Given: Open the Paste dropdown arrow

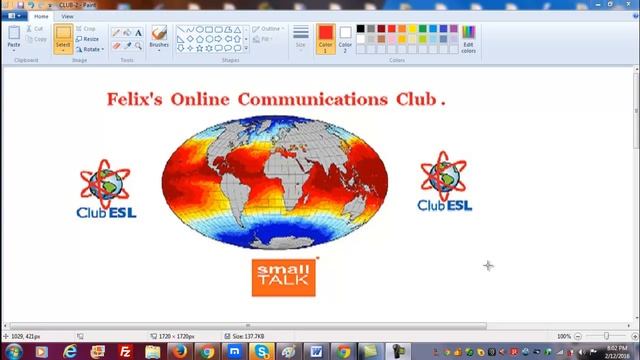Looking at the screenshot, I should click(x=14, y=50).
